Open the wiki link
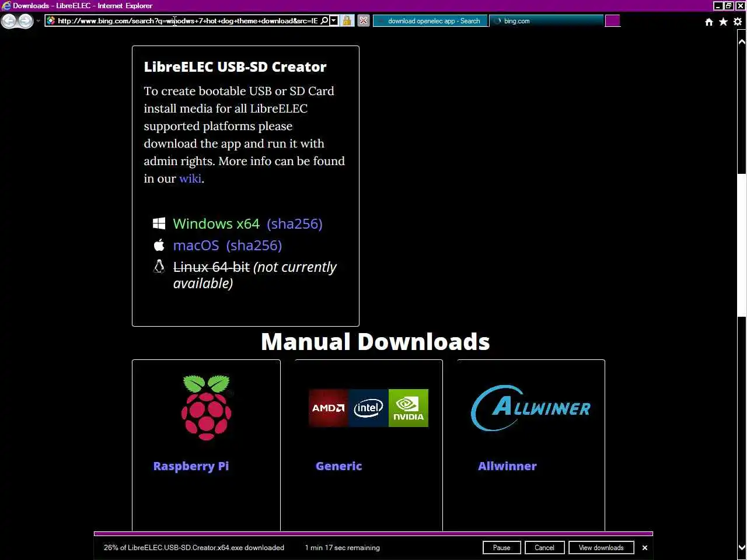The width and height of the screenshot is (747, 560). click(190, 178)
